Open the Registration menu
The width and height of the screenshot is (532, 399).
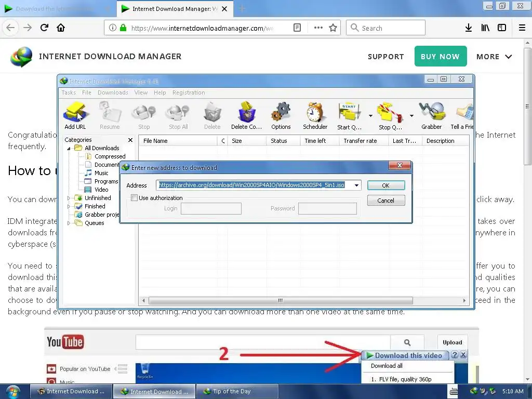click(x=189, y=92)
